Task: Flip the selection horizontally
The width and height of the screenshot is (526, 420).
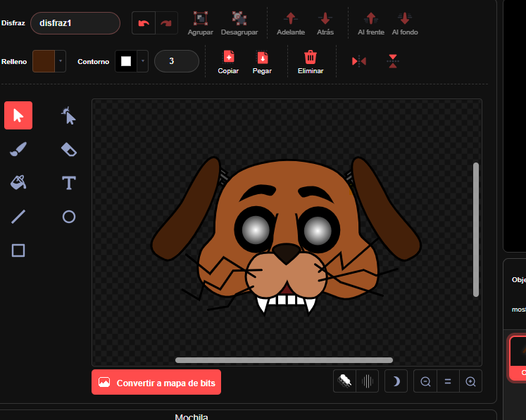Action: pyautogui.click(x=358, y=61)
